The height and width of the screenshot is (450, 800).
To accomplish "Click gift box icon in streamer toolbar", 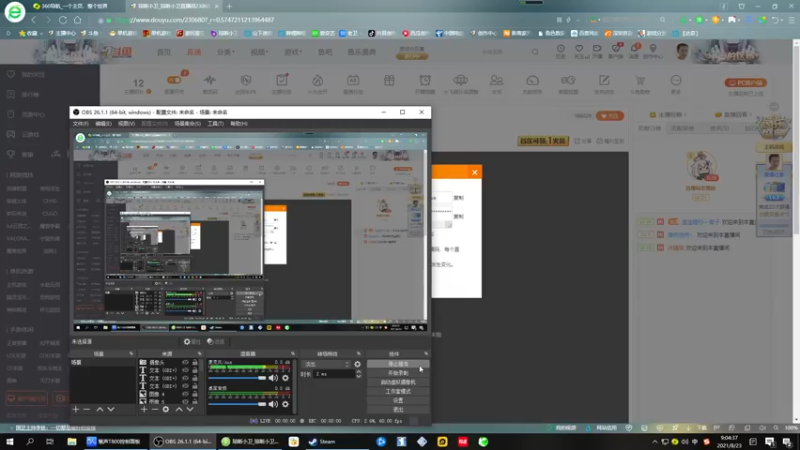I will point(389,80).
